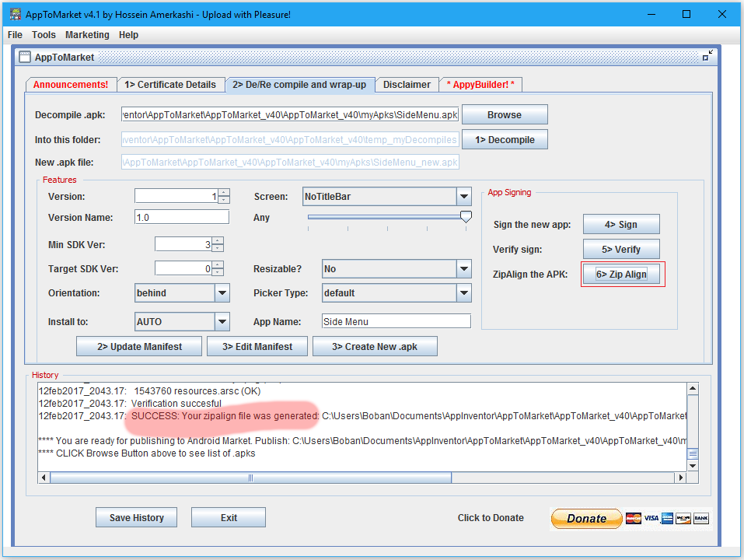Open the Help menu
744x560 pixels.
[x=128, y=35]
